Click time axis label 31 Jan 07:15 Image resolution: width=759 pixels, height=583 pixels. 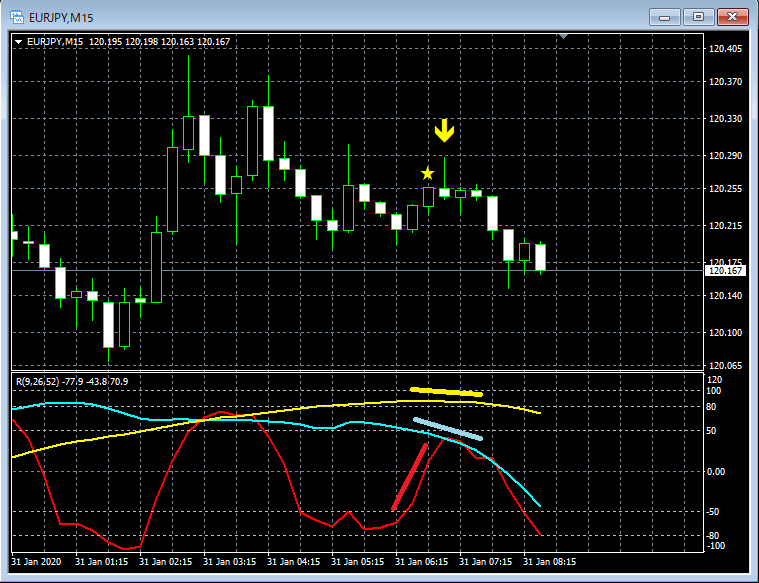pos(485,562)
